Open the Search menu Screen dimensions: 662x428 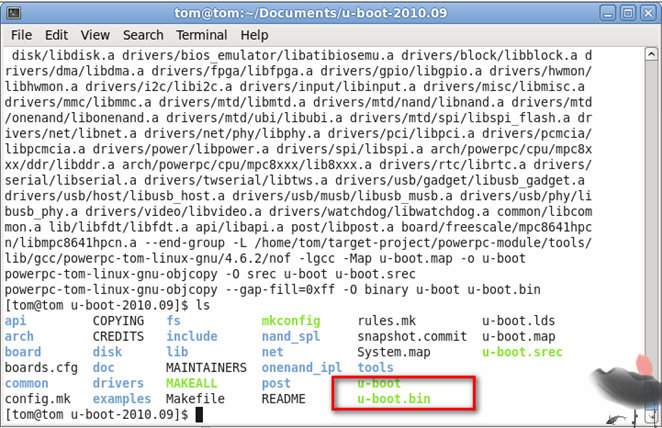click(143, 35)
